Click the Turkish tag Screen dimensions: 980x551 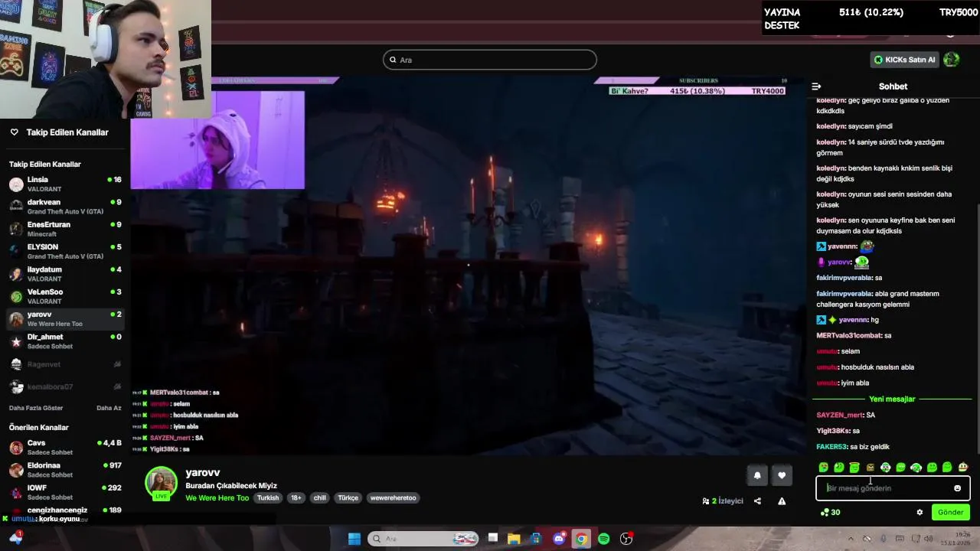tap(268, 497)
